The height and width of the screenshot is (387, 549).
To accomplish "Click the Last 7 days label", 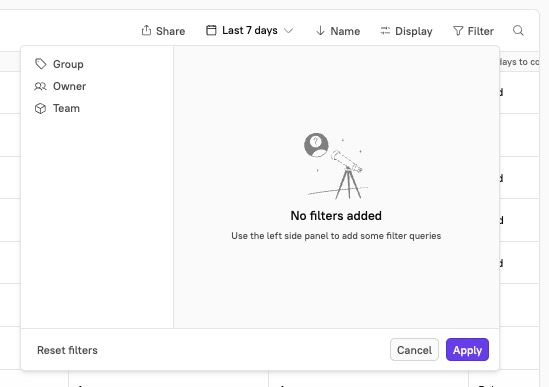I will coord(250,30).
